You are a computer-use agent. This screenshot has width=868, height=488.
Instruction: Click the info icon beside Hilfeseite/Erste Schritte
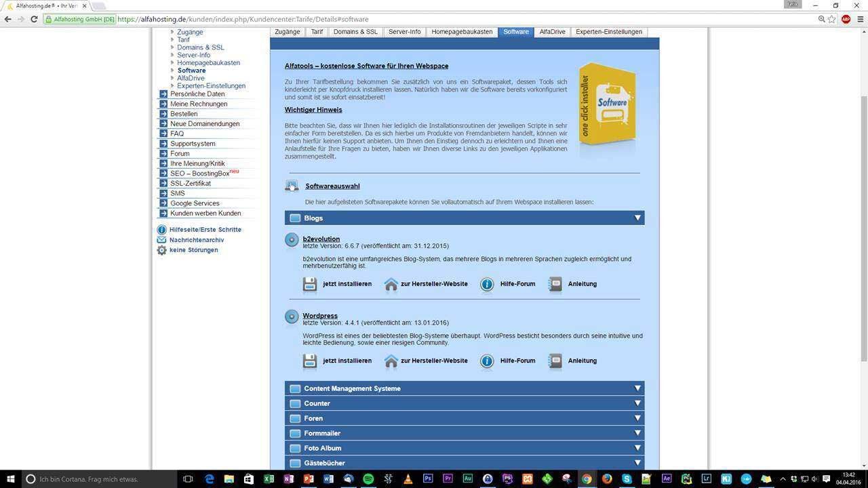pos(161,230)
